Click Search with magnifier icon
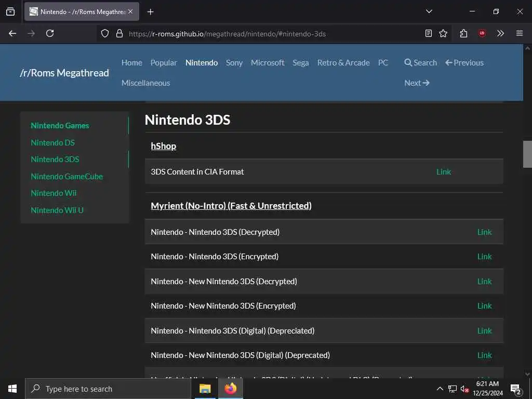 [x=420, y=63]
